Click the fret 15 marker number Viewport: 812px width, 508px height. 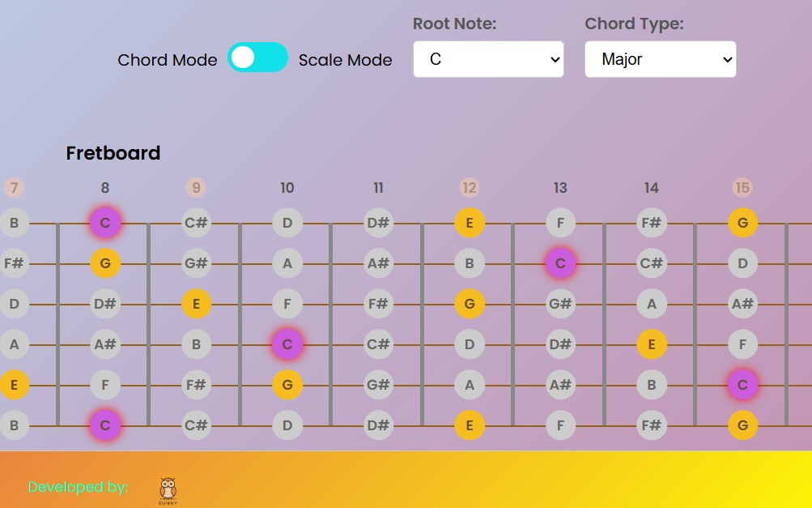(742, 188)
